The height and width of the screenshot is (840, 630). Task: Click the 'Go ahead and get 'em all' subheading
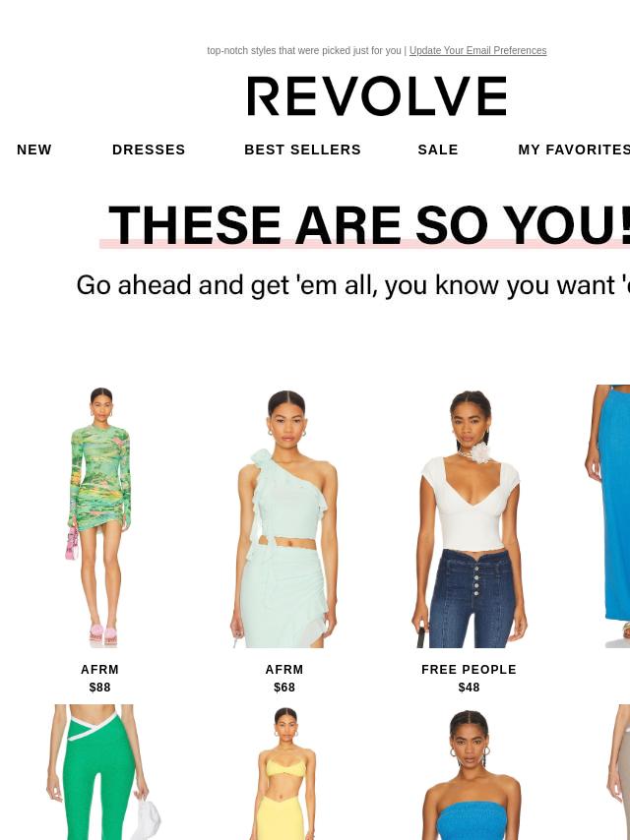(x=352, y=285)
